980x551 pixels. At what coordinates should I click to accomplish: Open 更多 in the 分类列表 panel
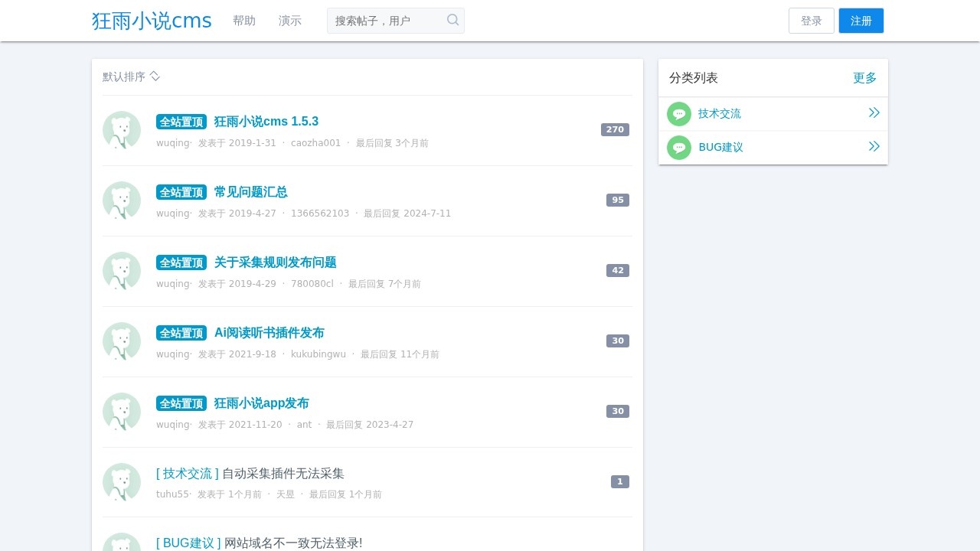click(864, 77)
